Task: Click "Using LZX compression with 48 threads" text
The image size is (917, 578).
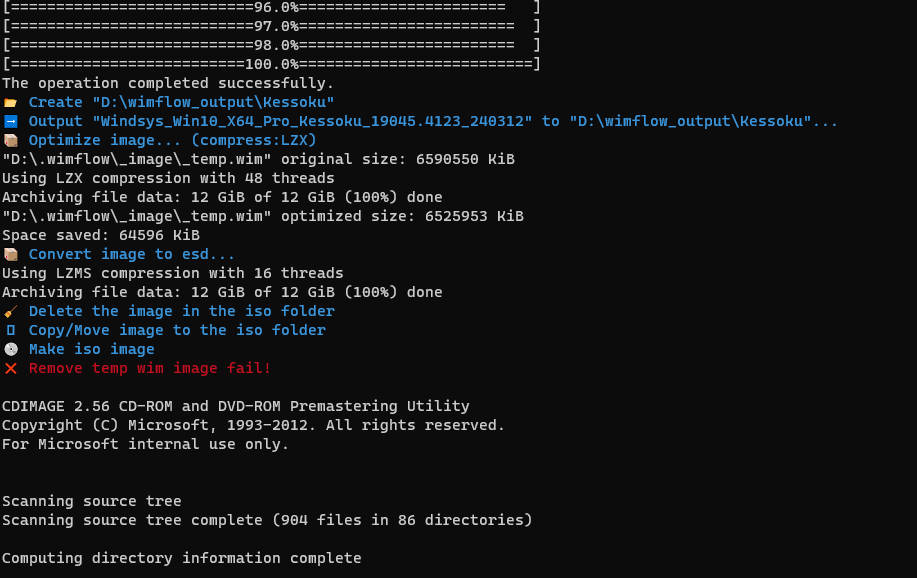Action: [x=168, y=178]
